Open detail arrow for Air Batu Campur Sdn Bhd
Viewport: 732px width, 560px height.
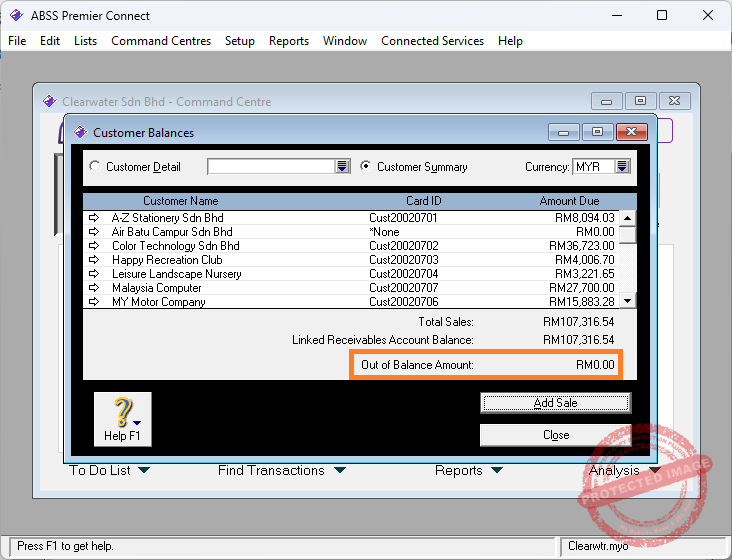94,231
